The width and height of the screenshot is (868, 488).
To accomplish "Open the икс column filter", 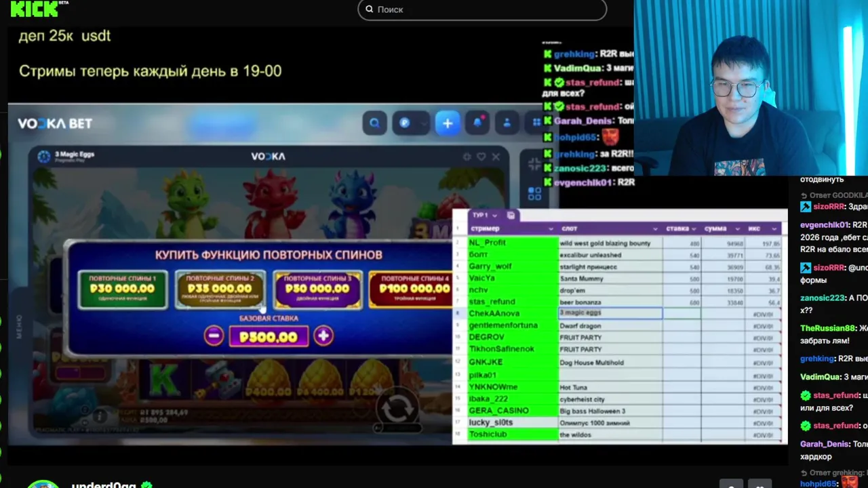I will pos(774,229).
